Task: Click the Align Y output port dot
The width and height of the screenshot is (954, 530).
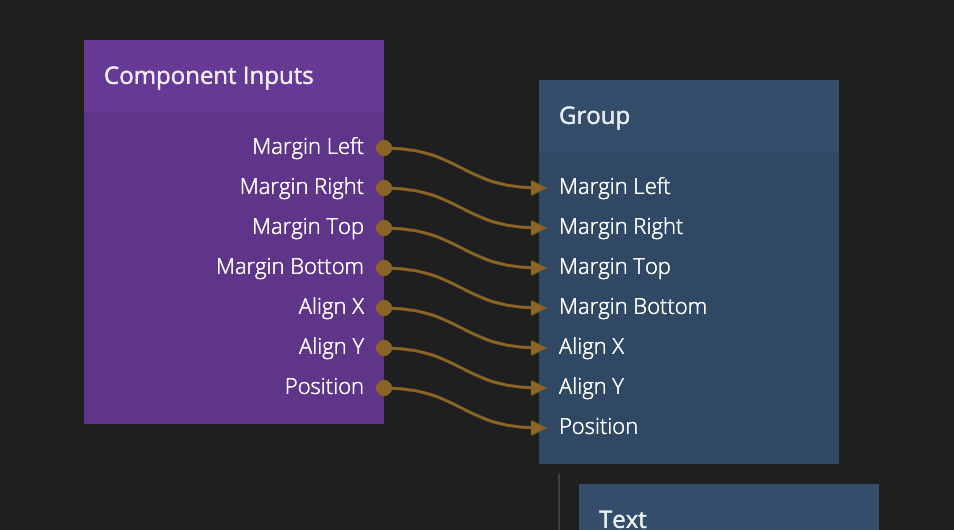Action: [384, 348]
